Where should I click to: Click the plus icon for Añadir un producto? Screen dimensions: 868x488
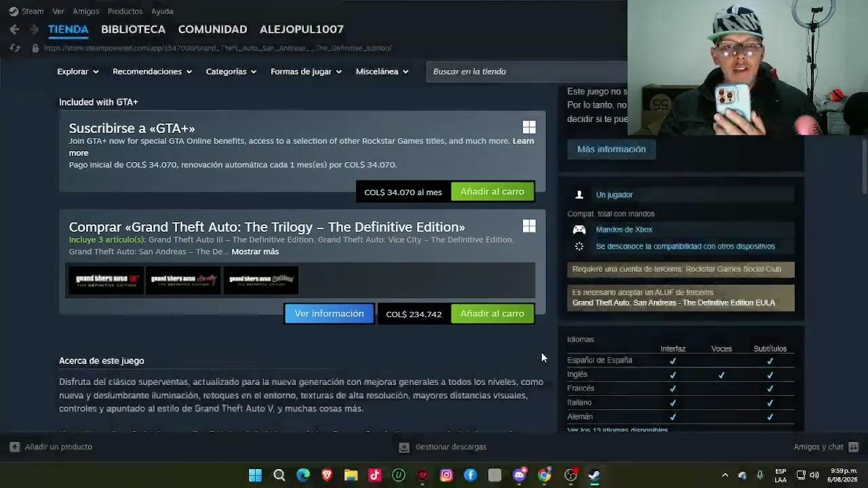(x=14, y=447)
